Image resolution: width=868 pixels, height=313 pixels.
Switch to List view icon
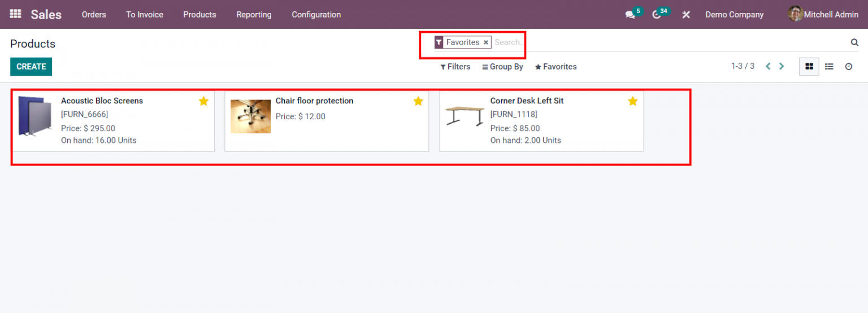pyautogui.click(x=829, y=67)
